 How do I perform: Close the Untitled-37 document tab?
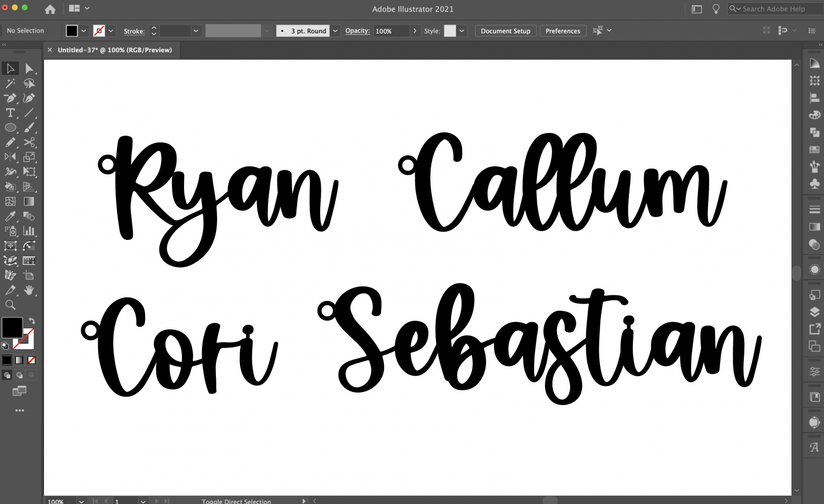(x=49, y=50)
